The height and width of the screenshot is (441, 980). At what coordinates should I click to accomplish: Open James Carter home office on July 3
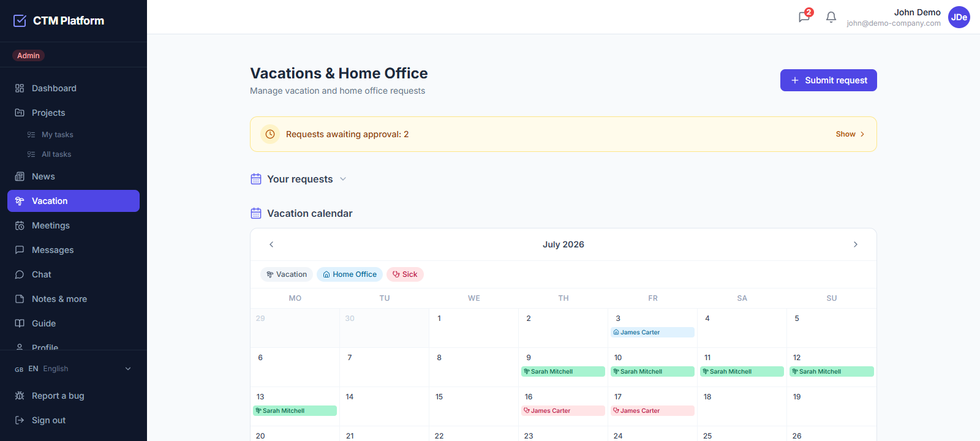pos(652,333)
